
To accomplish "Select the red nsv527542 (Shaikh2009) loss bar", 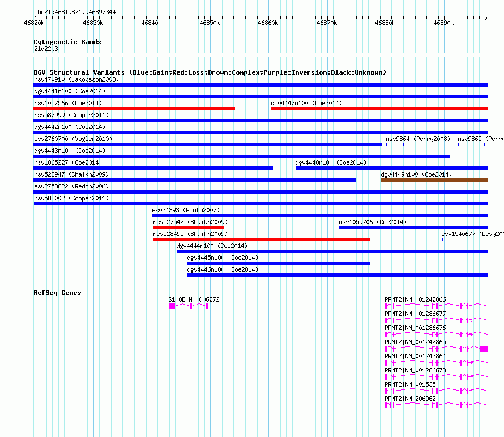I will tap(189, 228).
